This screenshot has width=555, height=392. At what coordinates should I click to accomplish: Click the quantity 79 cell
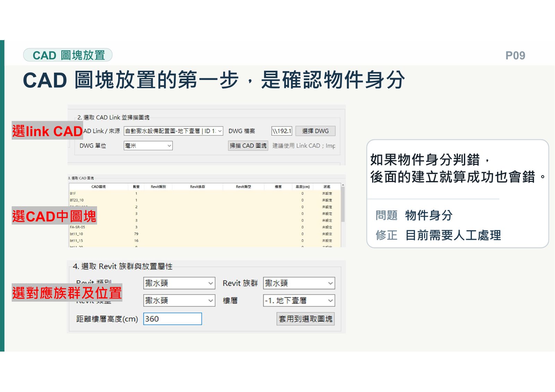pyautogui.click(x=136, y=234)
